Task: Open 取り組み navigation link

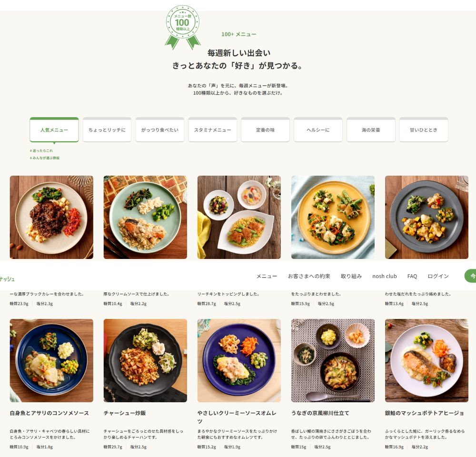Action: click(351, 276)
